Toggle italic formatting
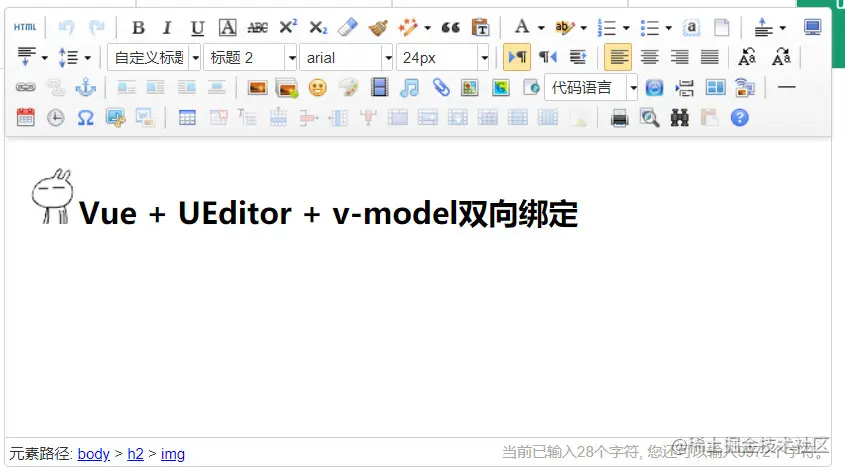The height and width of the screenshot is (471, 845). click(167, 27)
